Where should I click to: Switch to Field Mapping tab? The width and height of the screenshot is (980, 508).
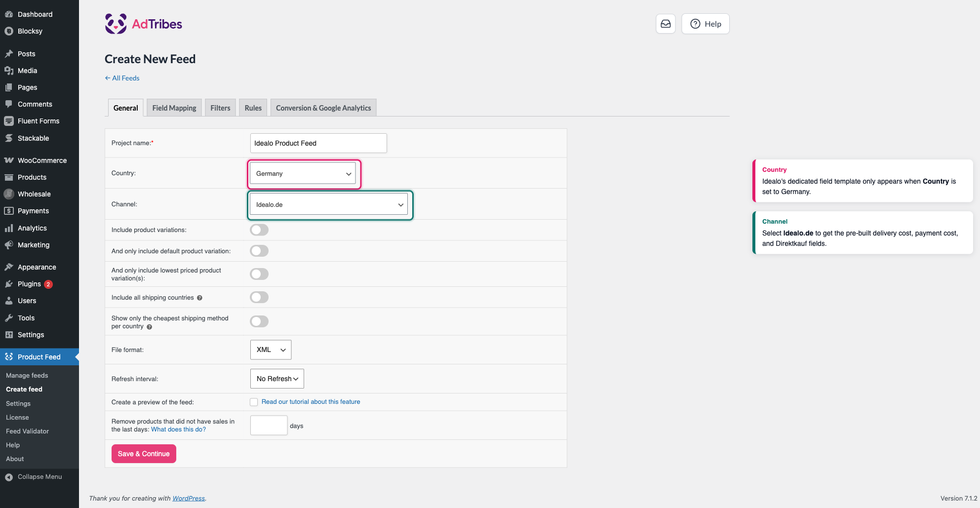[174, 108]
